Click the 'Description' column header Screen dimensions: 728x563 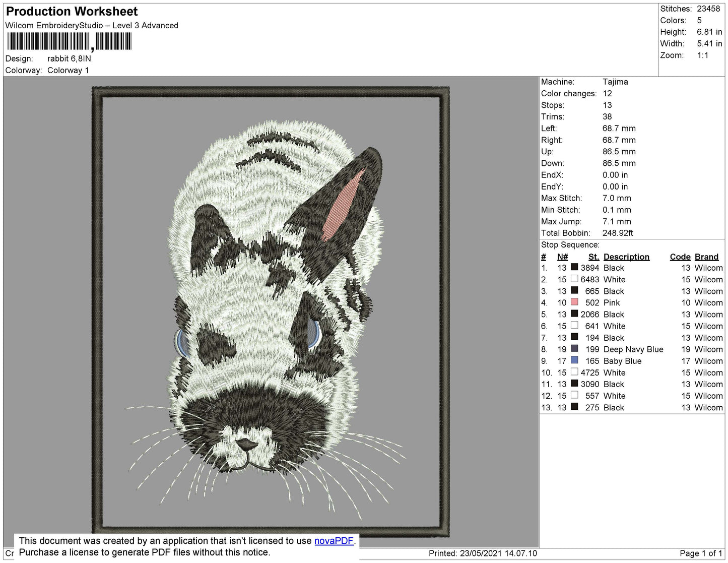coord(626,257)
